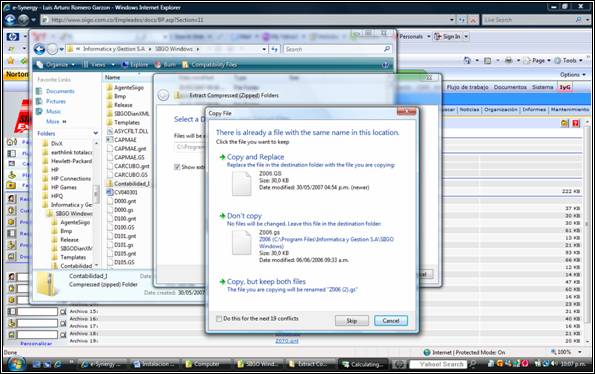Open the Organize menu in Explorer
Image resolution: width=595 pixels, height=374 pixels.
56,65
